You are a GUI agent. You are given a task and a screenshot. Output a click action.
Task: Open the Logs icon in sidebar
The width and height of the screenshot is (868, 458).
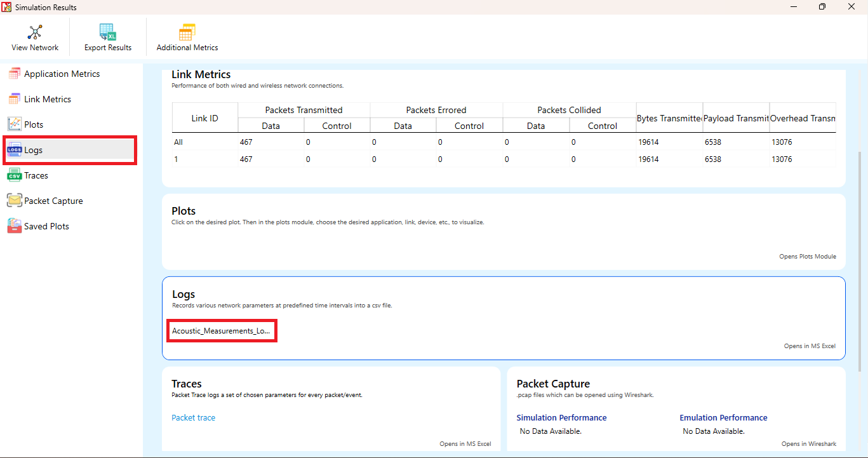coord(15,150)
